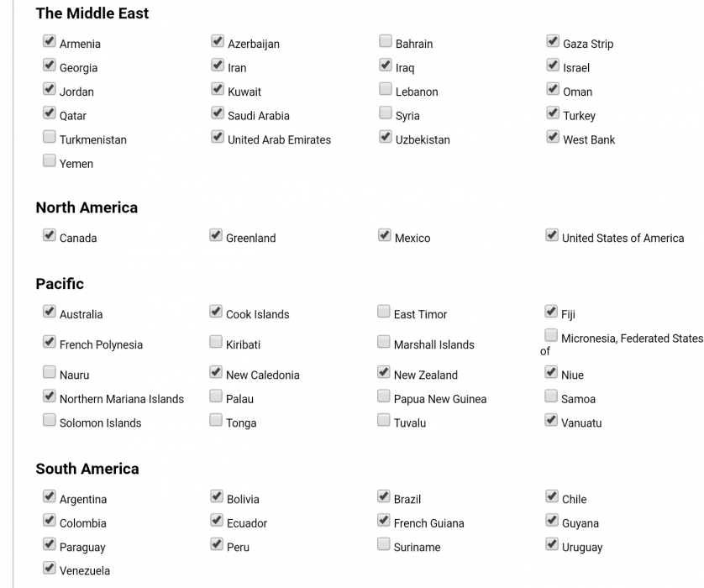The image size is (704, 588).
Task: Deselect the Greenland checkbox
Action: (216, 235)
